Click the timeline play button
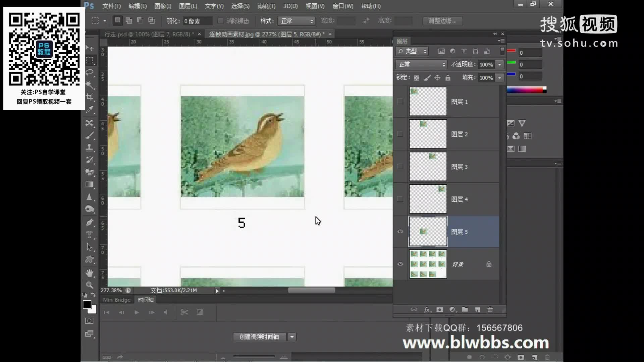The width and height of the screenshot is (644, 362). tap(137, 312)
